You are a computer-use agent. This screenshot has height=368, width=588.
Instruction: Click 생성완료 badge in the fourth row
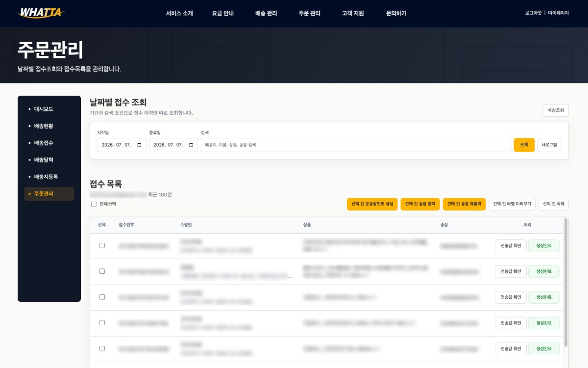pyautogui.click(x=544, y=323)
